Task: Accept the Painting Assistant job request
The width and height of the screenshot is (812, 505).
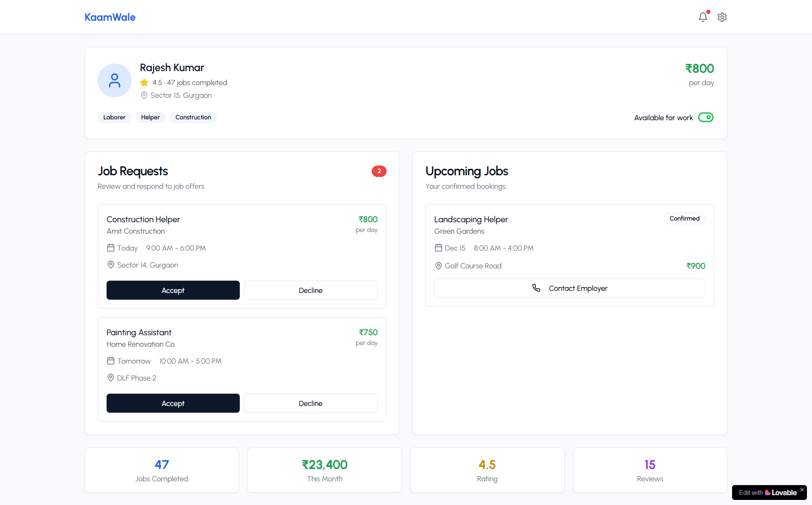Action: tap(173, 403)
